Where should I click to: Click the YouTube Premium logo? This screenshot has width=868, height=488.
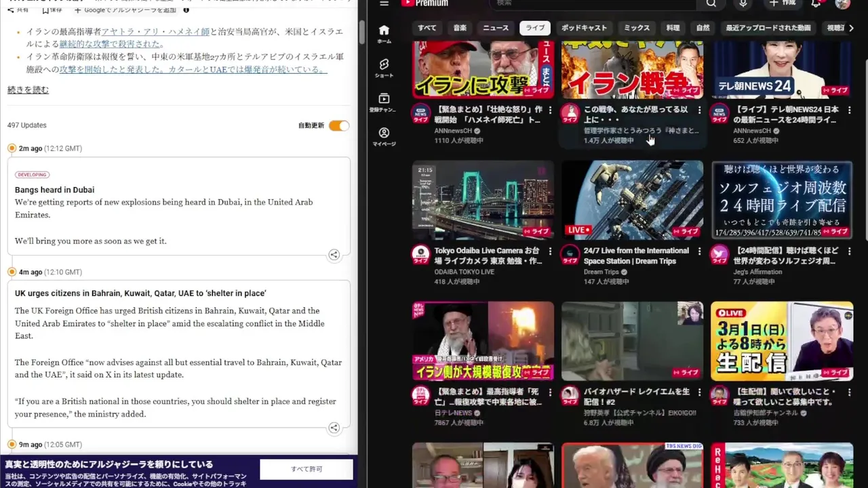[x=425, y=3]
